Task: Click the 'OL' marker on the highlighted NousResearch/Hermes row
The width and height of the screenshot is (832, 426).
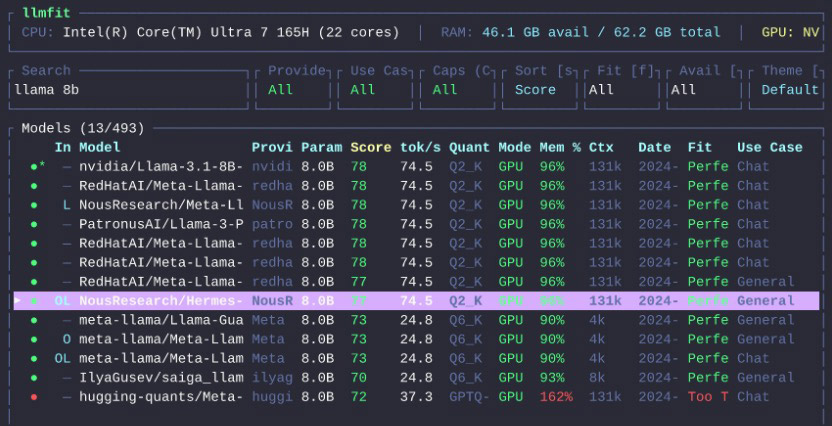Action: pyautogui.click(x=62, y=301)
